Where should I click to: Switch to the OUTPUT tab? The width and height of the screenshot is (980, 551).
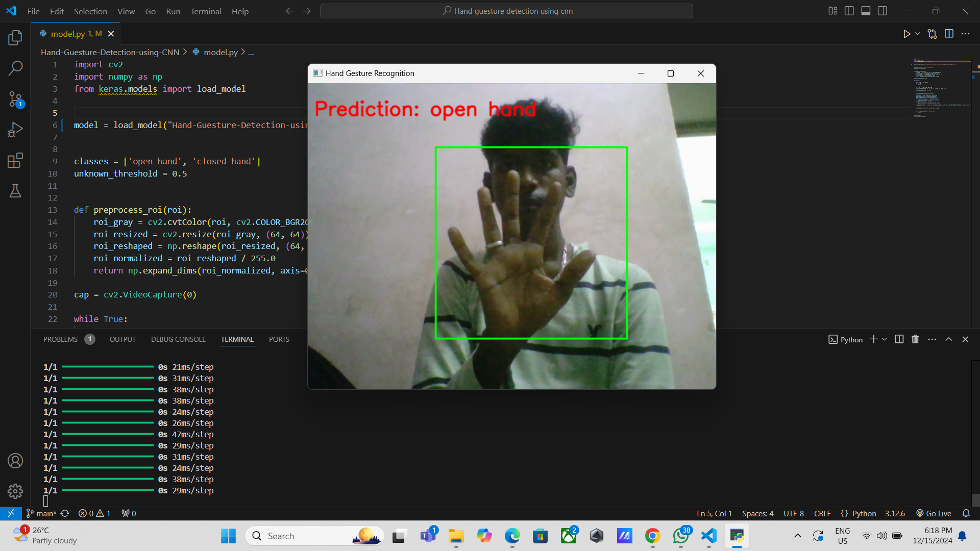[122, 339]
